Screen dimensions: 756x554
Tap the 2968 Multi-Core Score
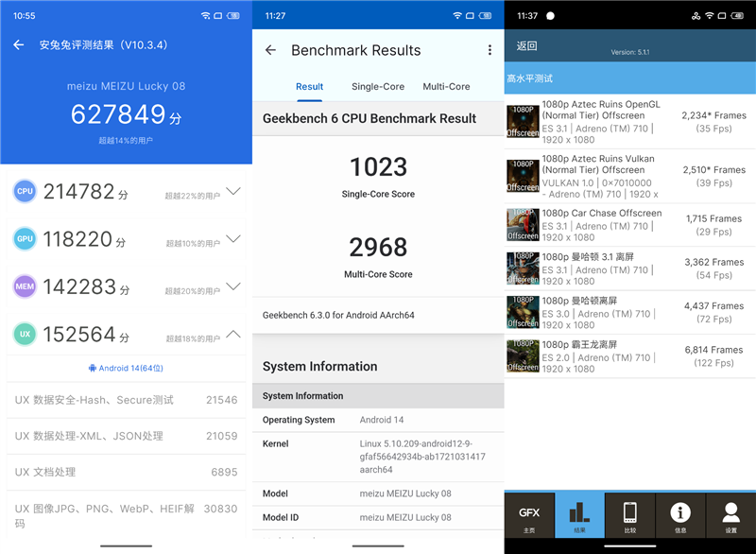click(378, 248)
